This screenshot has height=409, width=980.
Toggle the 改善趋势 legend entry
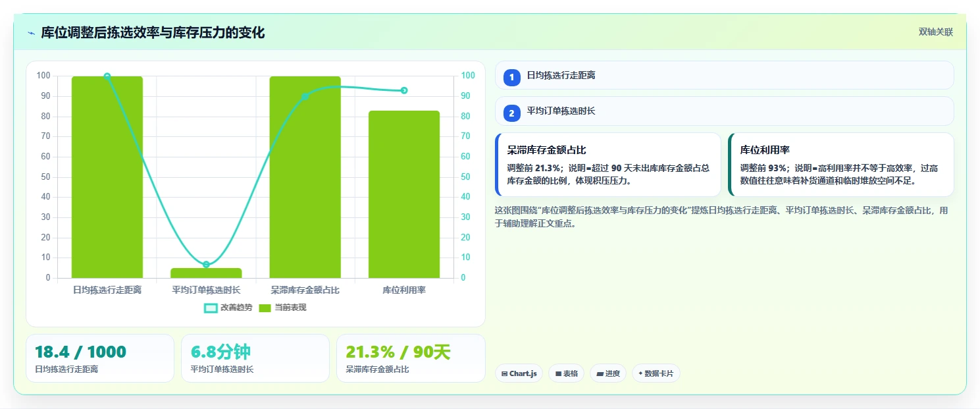(x=228, y=308)
